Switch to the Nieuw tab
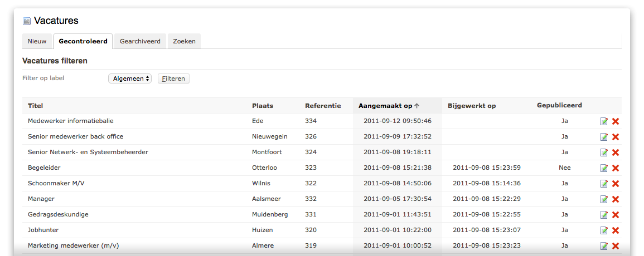This screenshot has width=644, height=256. (37, 41)
